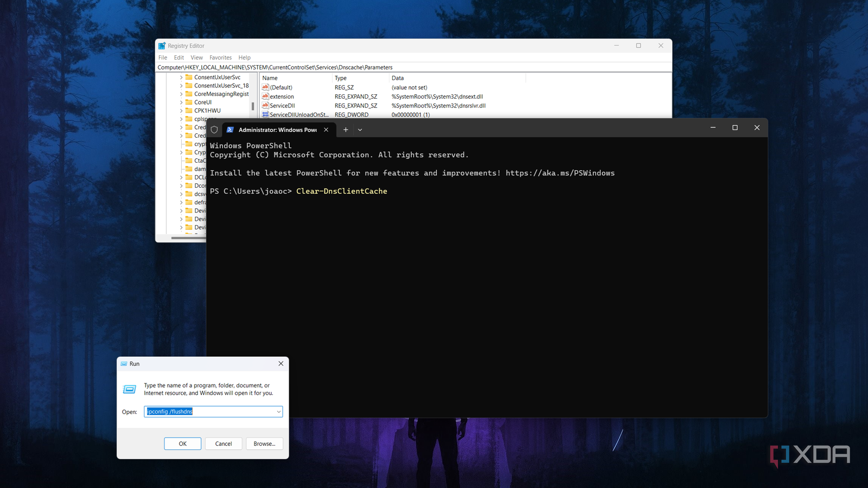Open the Edit menu in Registry Editor
The image size is (868, 488).
tap(178, 57)
